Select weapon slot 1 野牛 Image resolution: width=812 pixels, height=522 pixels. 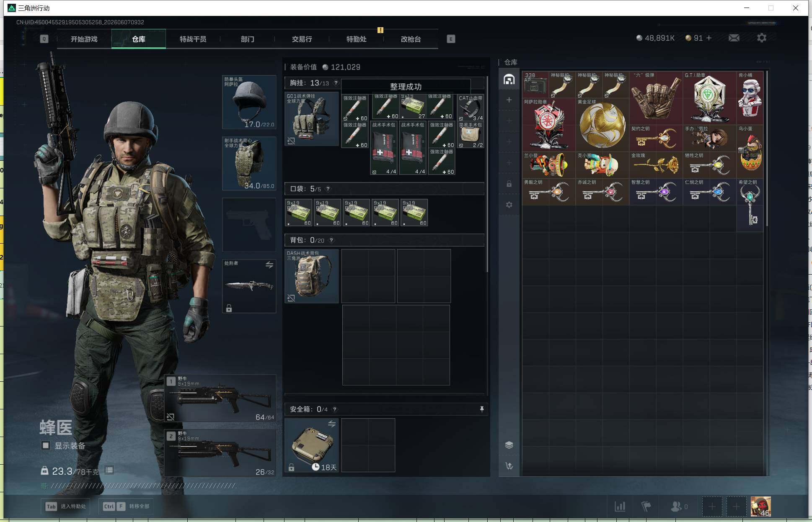click(x=220, y=398)
